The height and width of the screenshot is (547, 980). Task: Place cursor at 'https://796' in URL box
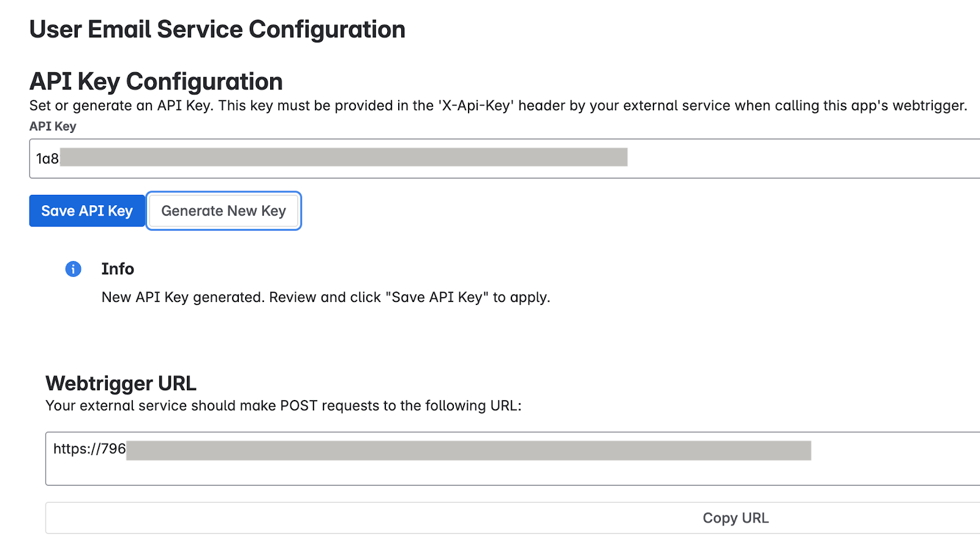[x=89, y=449]
